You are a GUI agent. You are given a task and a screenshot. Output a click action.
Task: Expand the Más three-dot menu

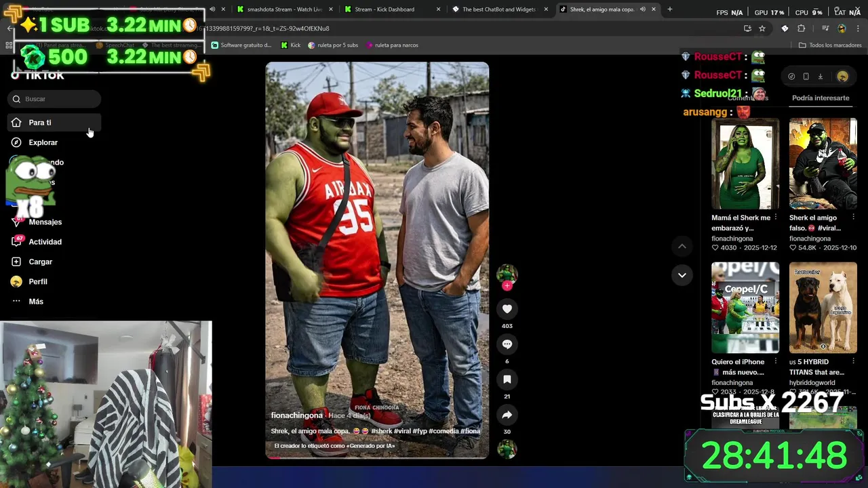click(x=16, y=301)
